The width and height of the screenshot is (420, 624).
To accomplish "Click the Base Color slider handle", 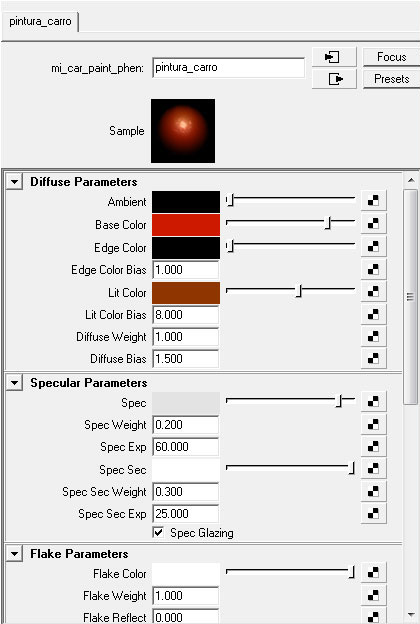I will pos(328,224).
